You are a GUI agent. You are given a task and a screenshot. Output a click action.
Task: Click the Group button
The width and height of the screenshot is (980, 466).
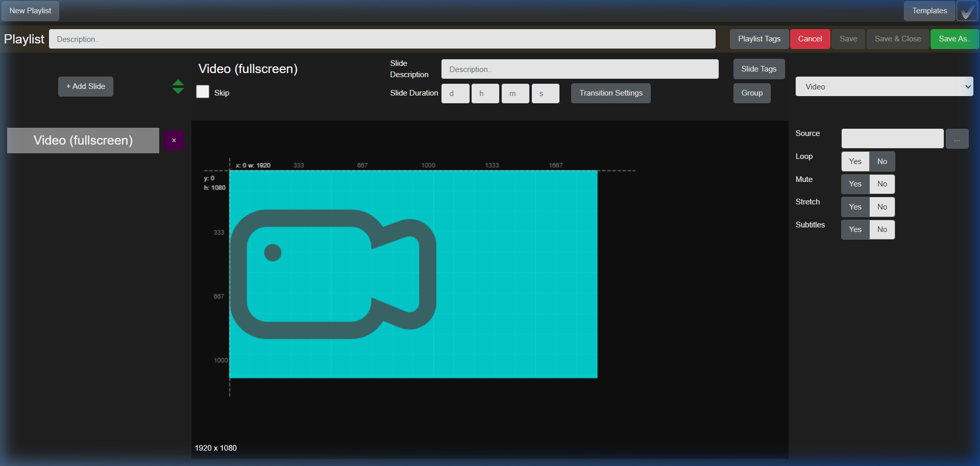tap(752, 93)
